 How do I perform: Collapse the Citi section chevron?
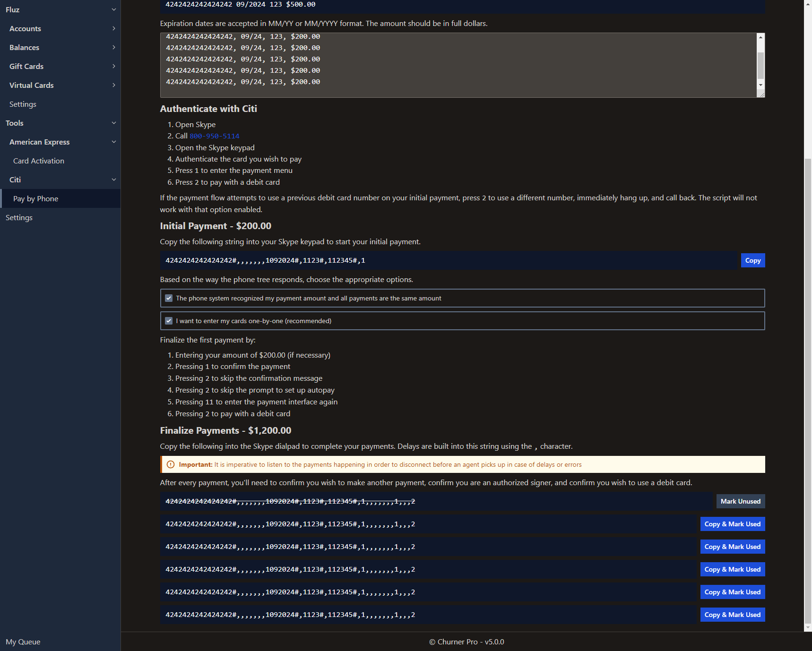[x=113, y=180]
